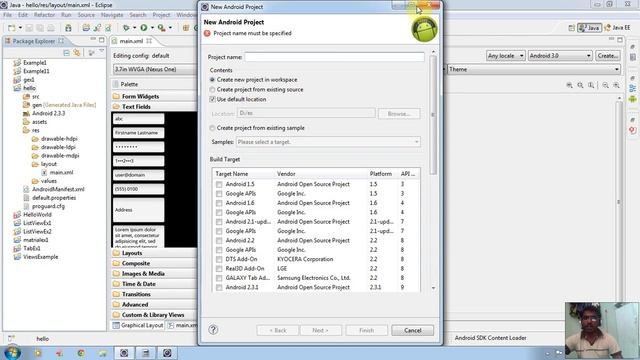Click the new Android project toolbar icon

pyautogui.click(x=86, y=28)
